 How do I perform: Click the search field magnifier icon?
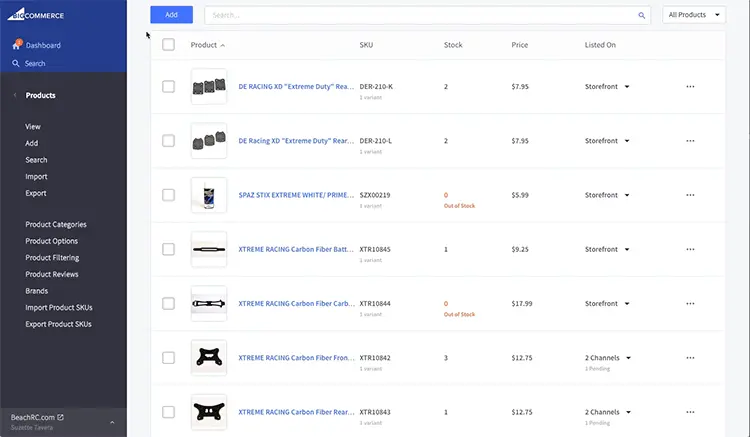(641, 15)
